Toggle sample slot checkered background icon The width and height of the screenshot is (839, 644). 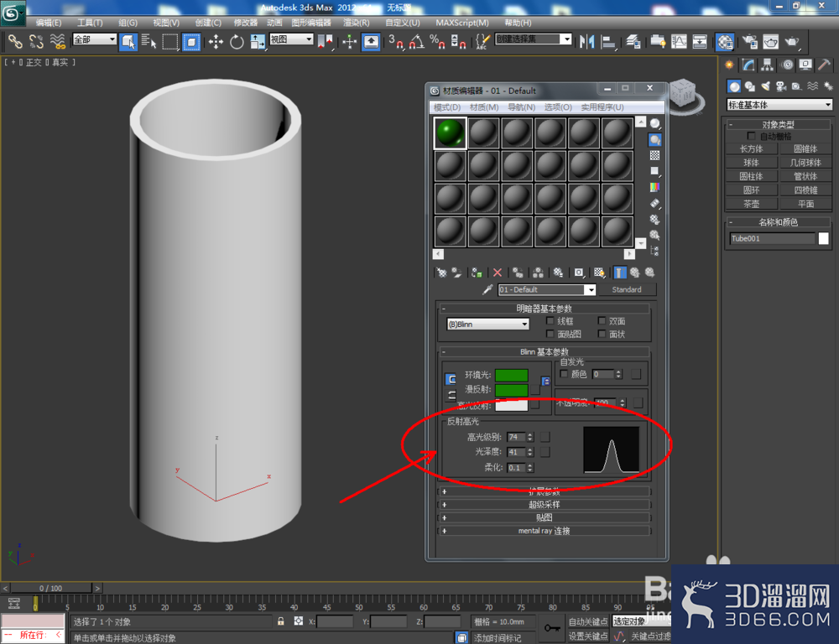pos(655,156)
